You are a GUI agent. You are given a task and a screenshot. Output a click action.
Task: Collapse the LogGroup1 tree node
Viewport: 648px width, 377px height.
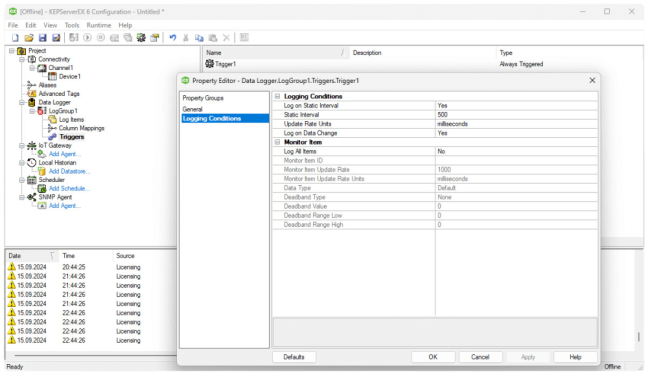pyautogui.click(x=32, y=111)
